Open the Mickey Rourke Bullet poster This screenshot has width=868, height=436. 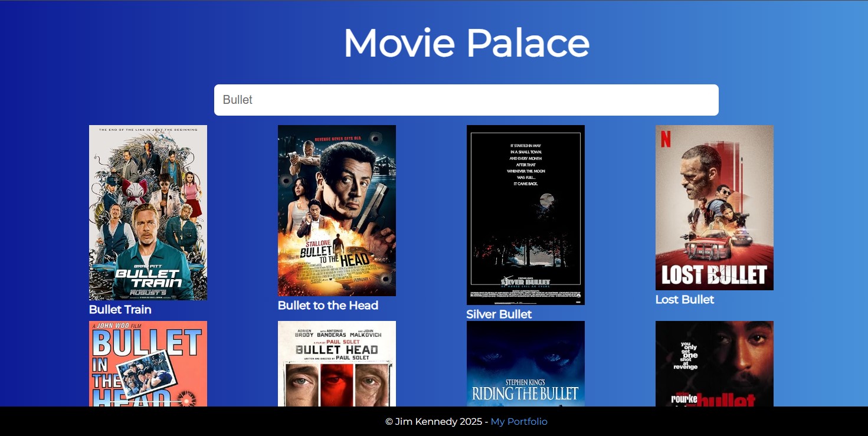coord(715,363)
